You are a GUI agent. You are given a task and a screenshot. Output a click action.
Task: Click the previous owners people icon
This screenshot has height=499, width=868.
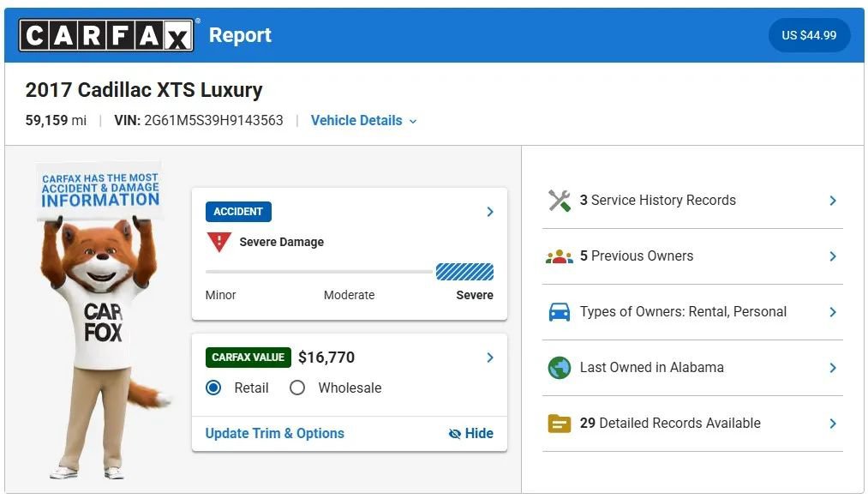click(560, 256)
